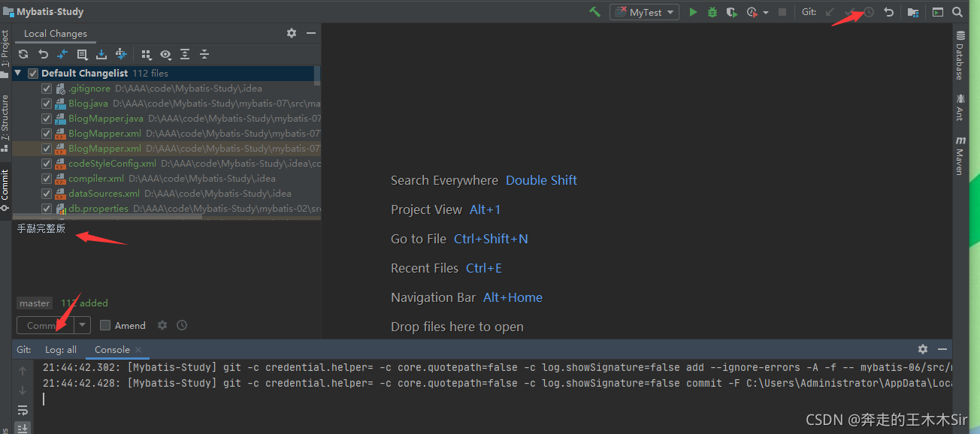Image resolution: width=980 pixels, height=434 pixels.
Task: Click the file tree horizontal scrollbar
Action: tap(107, 216)
